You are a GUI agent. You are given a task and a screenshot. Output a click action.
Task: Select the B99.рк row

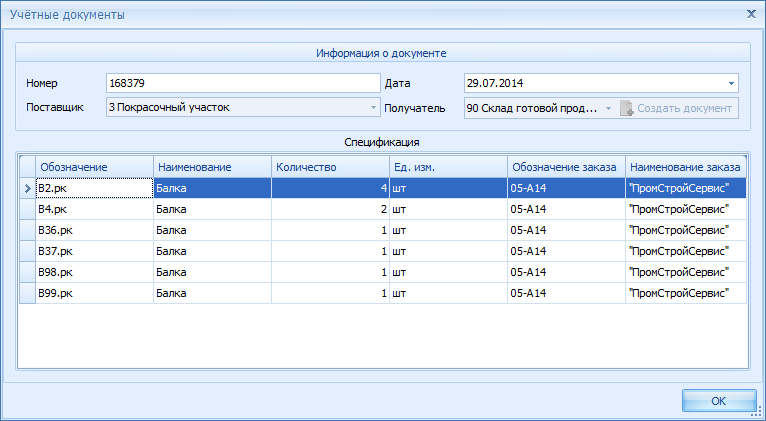click(x=93, y=293)
